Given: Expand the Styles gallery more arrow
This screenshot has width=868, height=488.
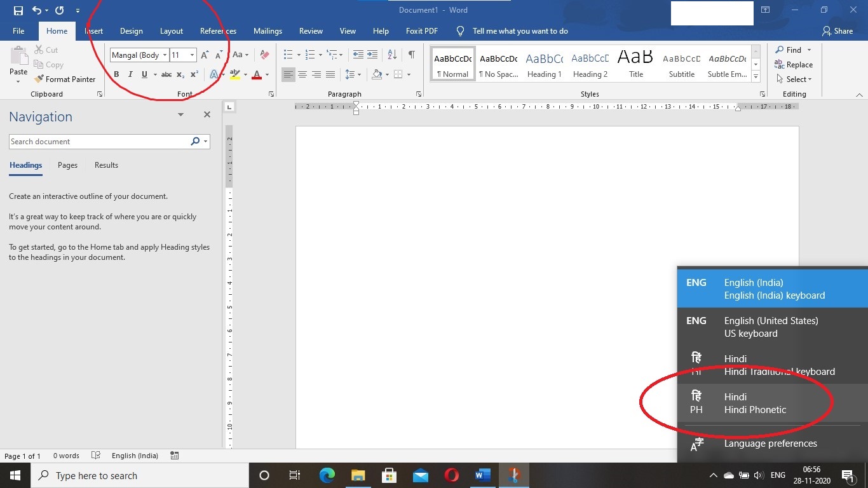Looking at the screenshot, I should pos(756,77).
